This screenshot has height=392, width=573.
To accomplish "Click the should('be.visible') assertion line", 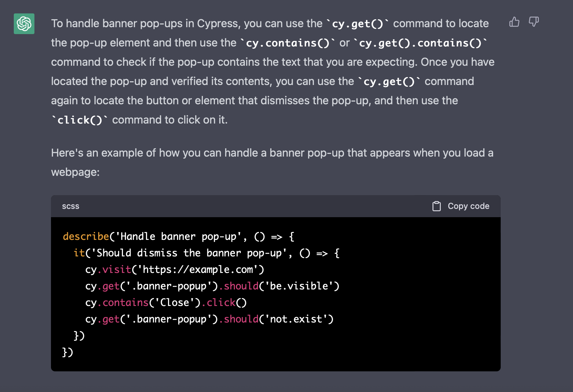I will click(280, 286).
